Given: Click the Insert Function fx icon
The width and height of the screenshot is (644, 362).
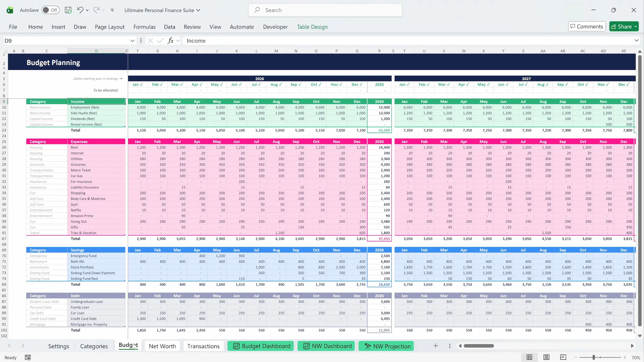Looking at the screenshot, I should click(x=171, y=41).
